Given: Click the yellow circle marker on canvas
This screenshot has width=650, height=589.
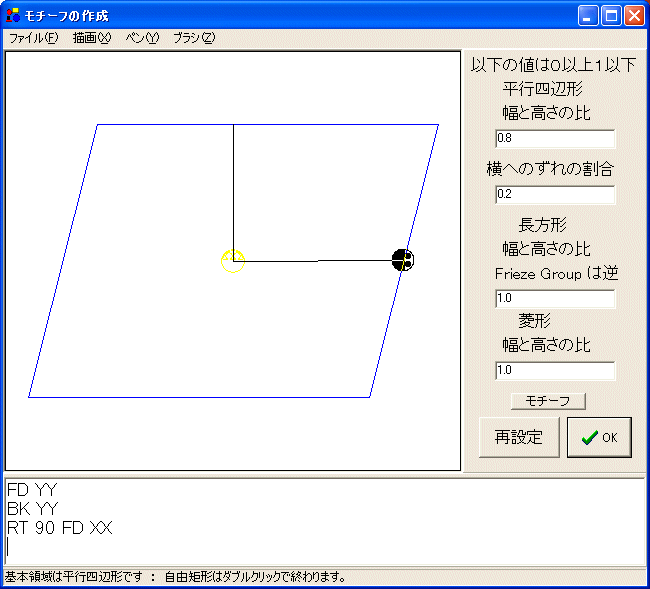Looking at the screenshot, I should [233, 261].
